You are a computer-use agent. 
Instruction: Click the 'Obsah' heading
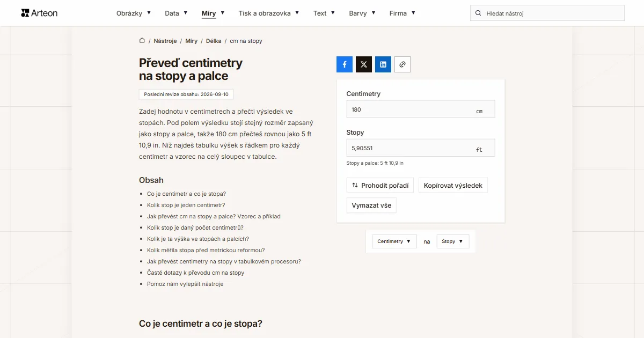click(151, 180)
